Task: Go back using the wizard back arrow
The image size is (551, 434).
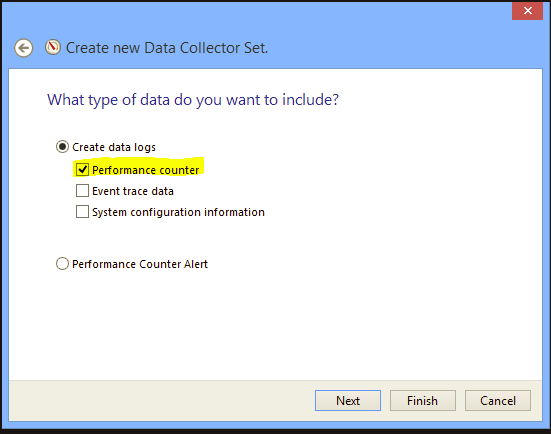Action: (x=24, y=48)
